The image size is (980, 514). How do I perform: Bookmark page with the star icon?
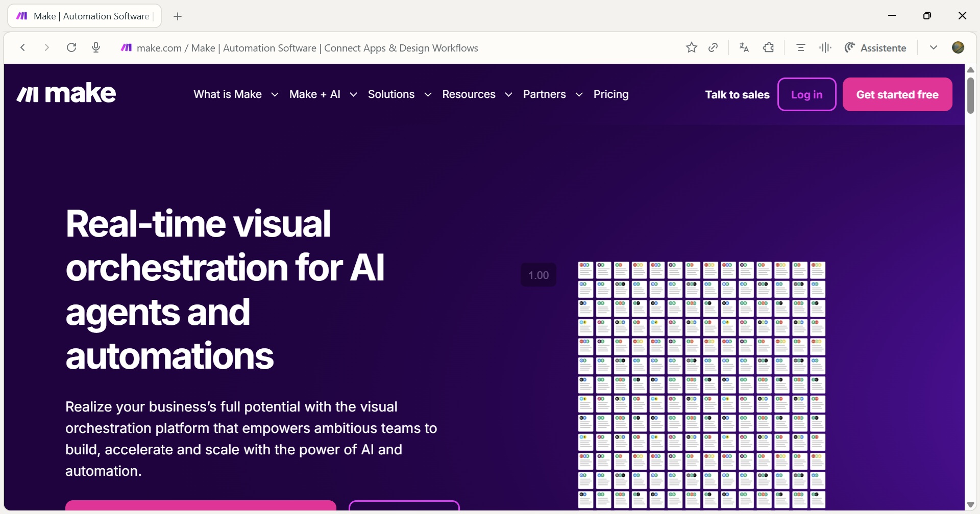(x=691, y=47)
